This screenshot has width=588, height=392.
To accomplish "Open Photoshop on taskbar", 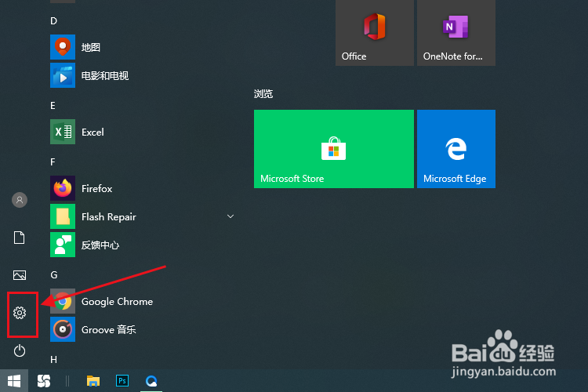I will tap(122, 381).
